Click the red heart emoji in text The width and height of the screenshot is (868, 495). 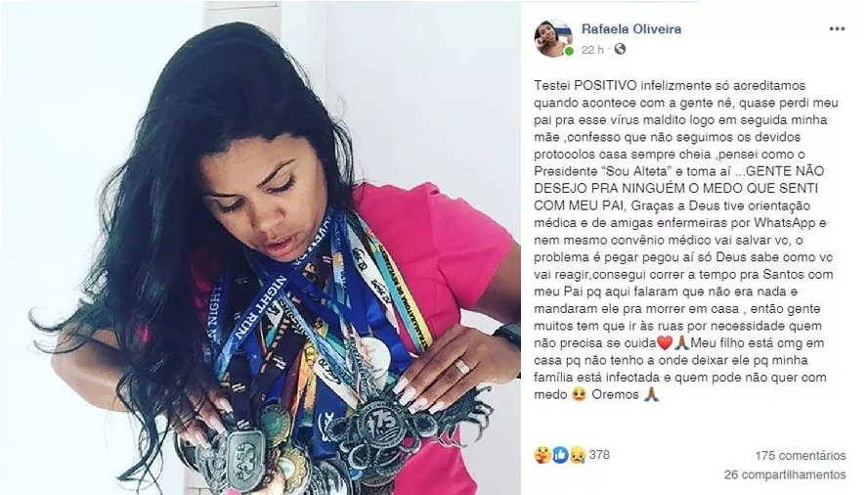[664, 343]
